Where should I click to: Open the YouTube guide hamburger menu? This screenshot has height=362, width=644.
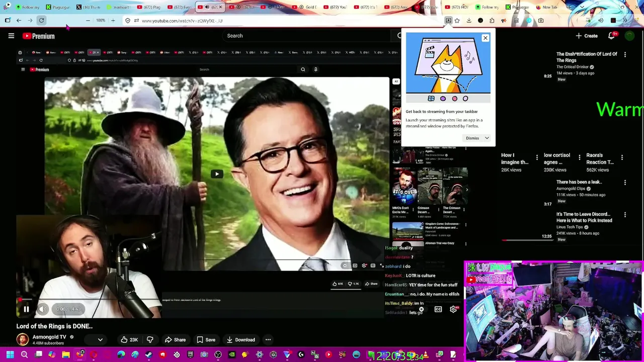(x=11, y=36)
